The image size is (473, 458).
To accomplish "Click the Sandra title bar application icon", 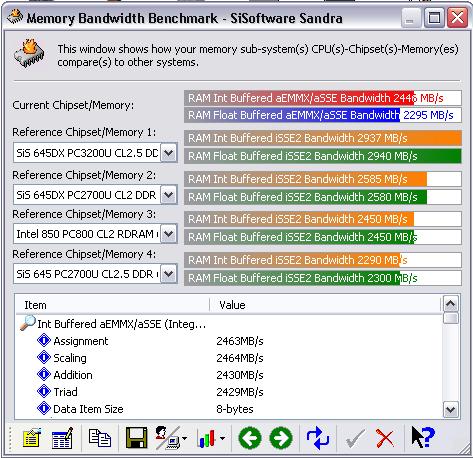I will coord(15,17).
